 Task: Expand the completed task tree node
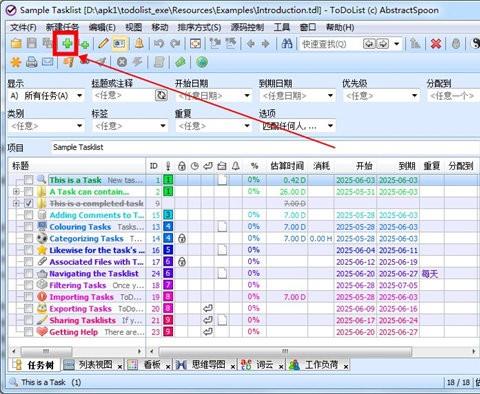(16, 204)
